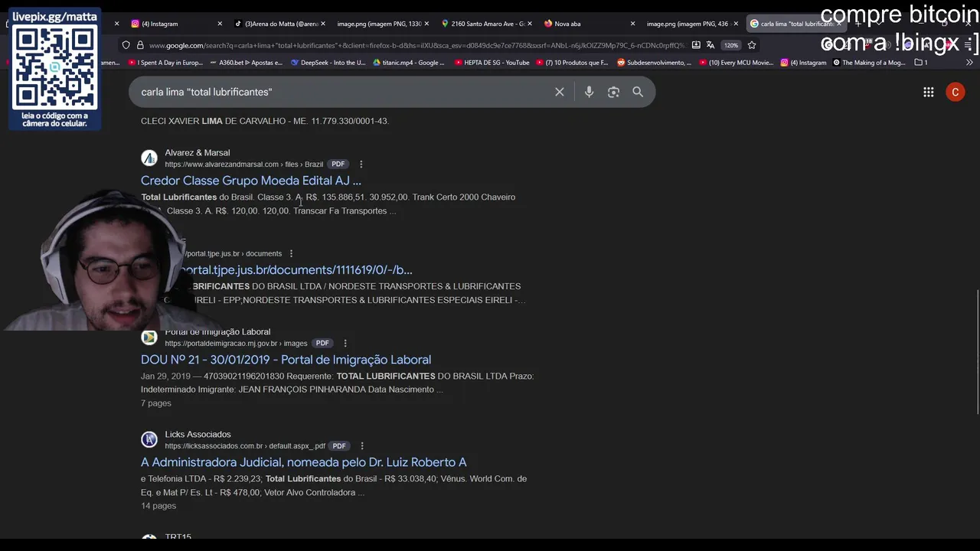Open 'DeepSeek - Into the U...' bookmark
The image size is (980, 551).
tap(328, 63)
